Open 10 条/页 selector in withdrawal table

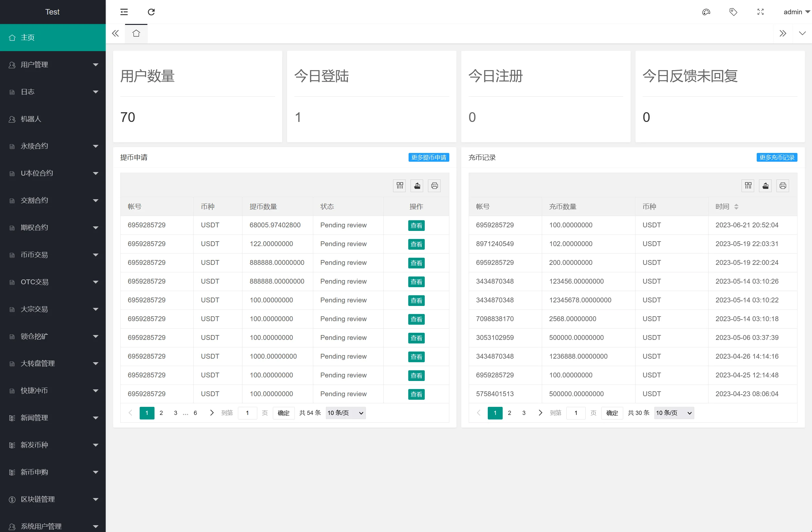(x=345, y=413)
